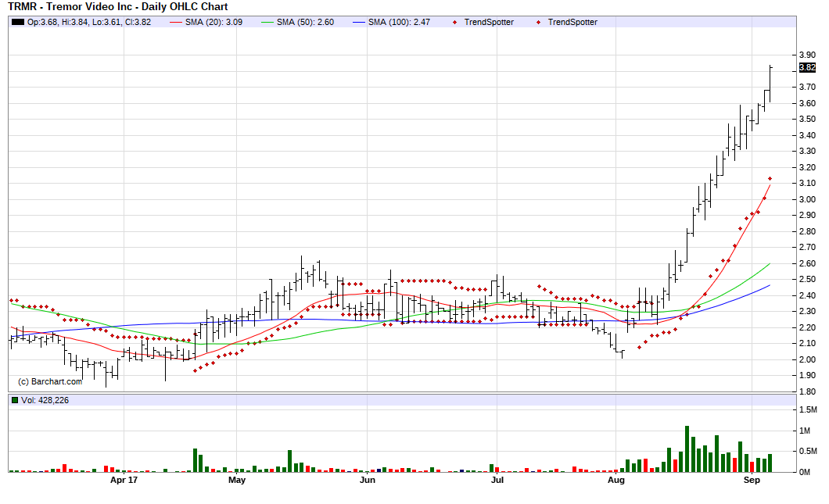Click the red SMA (20) legend line sample
The height and width of the screenshot is (504, 829).
(x=175, y=22)
